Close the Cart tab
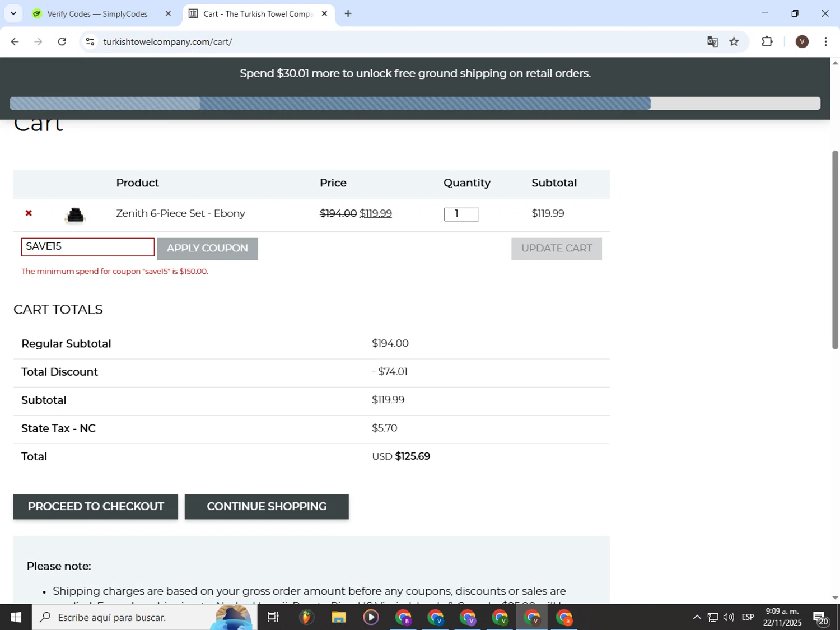Screen dimensions: 840x630 [324, 14]
